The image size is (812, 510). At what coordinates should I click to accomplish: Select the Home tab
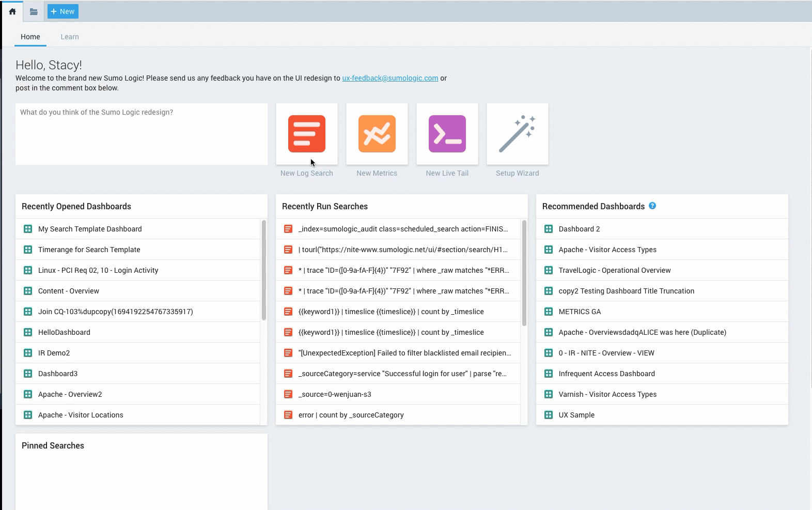click(30, 37)
